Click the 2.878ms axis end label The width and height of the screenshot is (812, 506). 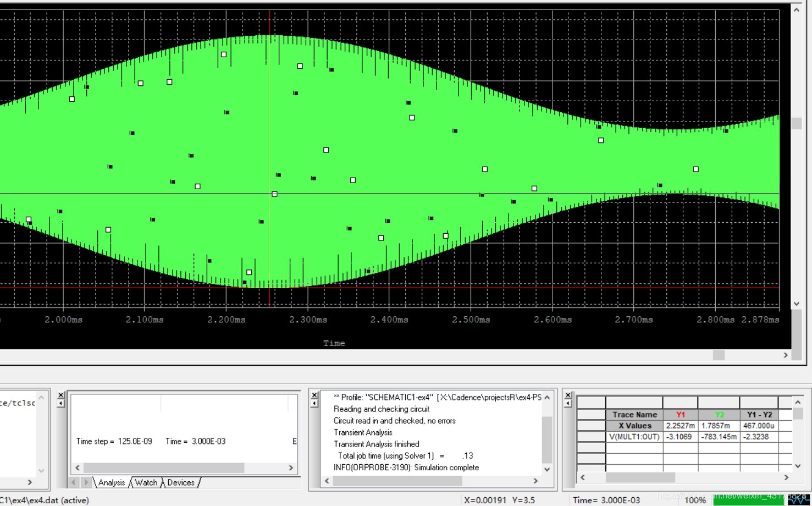tap(760, 320)
